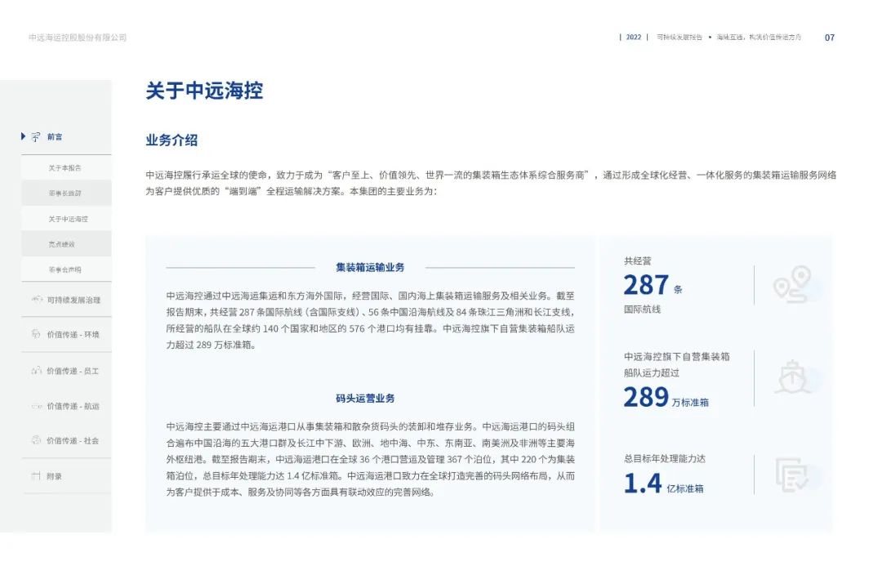Screen dimensions: 882x588
Task: Open 价值传递 - 社会 section
Action: click(x=73, y=440)
